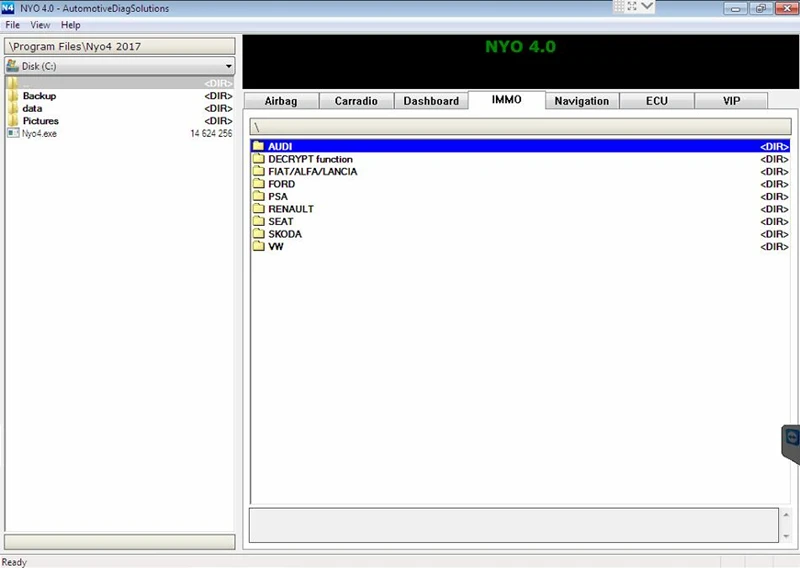Click the VW folder icon
This screenshot has height=568, width=800.
(x=259, y=246)
